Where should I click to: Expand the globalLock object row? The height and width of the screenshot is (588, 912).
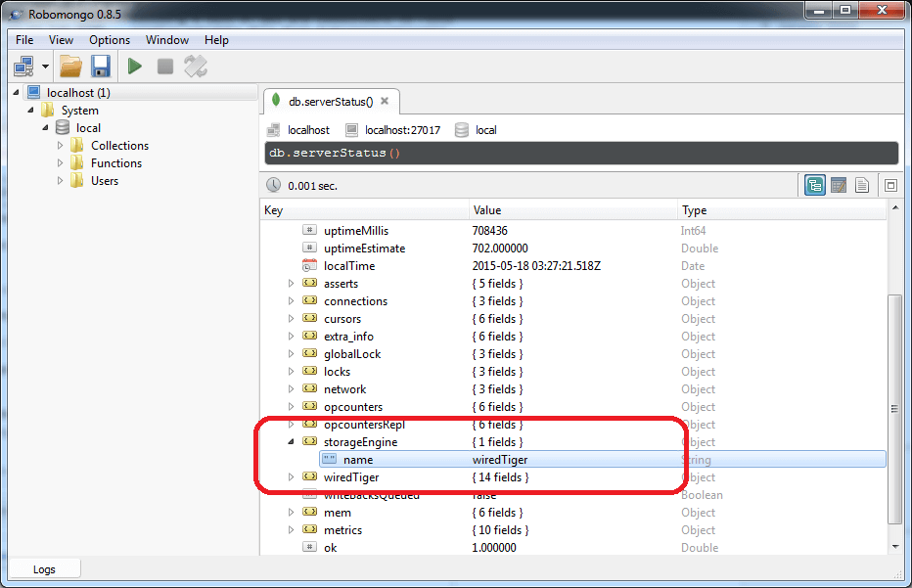[292, 353]
